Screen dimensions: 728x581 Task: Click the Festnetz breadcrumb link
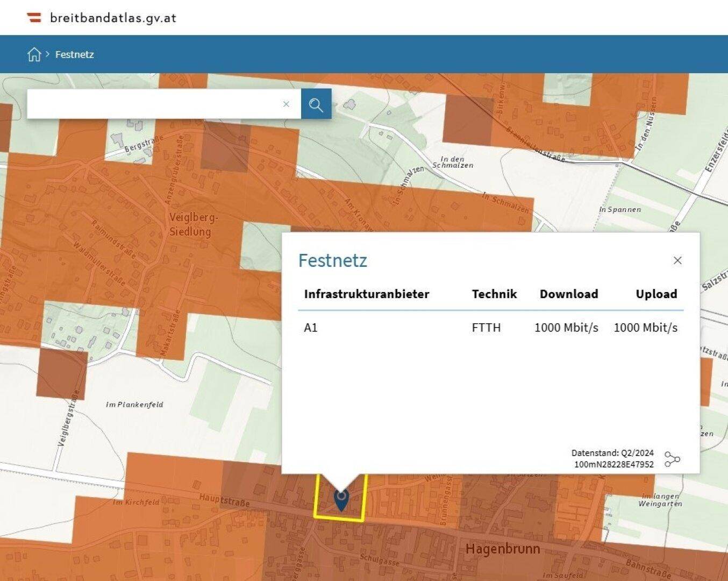tap(75, 54)
